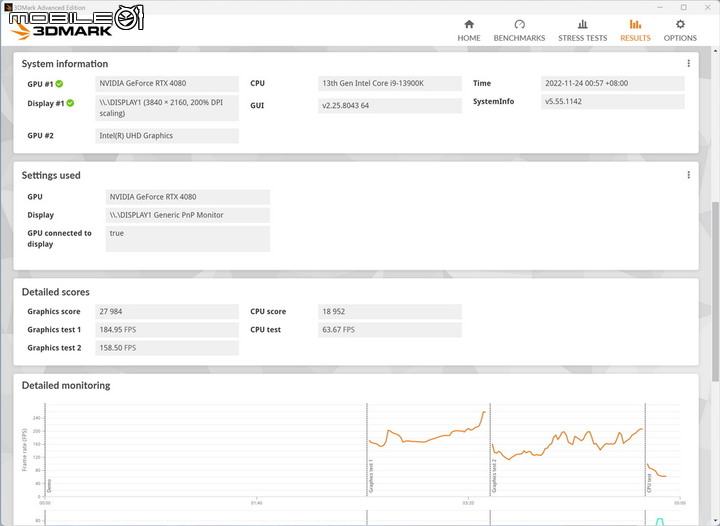Image resolution: width=720 pixels, height=526 pixels.
Task: Select the Display #1 resolution text
Action: coord(167,108)
